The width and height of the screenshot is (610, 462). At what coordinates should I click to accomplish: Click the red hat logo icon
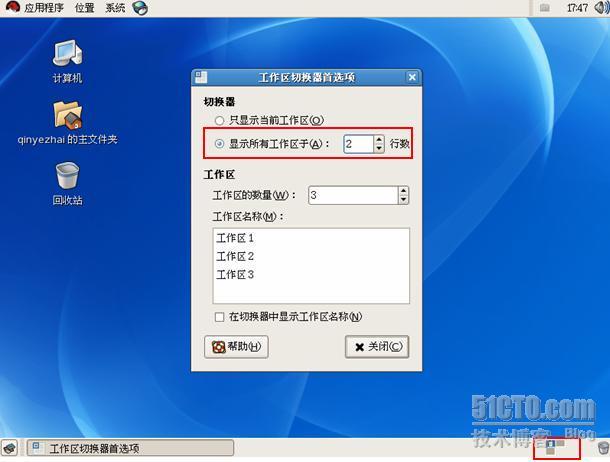(12, 7)
